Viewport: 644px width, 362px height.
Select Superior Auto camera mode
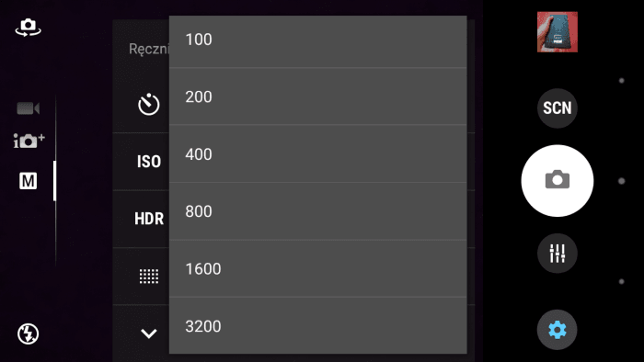tap(29, 141)
